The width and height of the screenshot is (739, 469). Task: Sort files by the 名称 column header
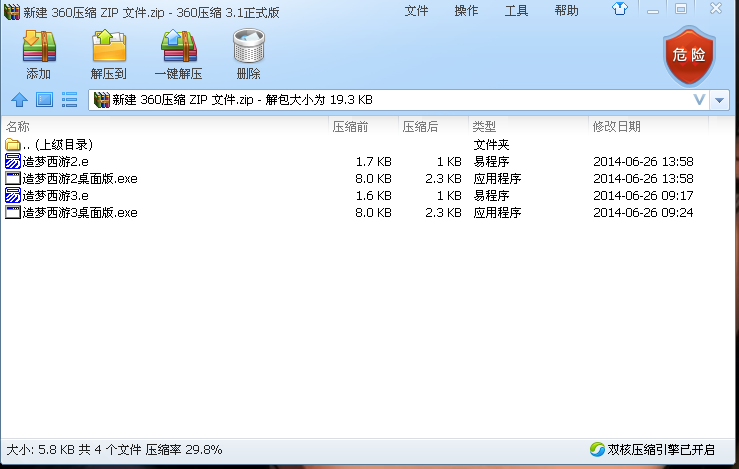tap(18, 127)
